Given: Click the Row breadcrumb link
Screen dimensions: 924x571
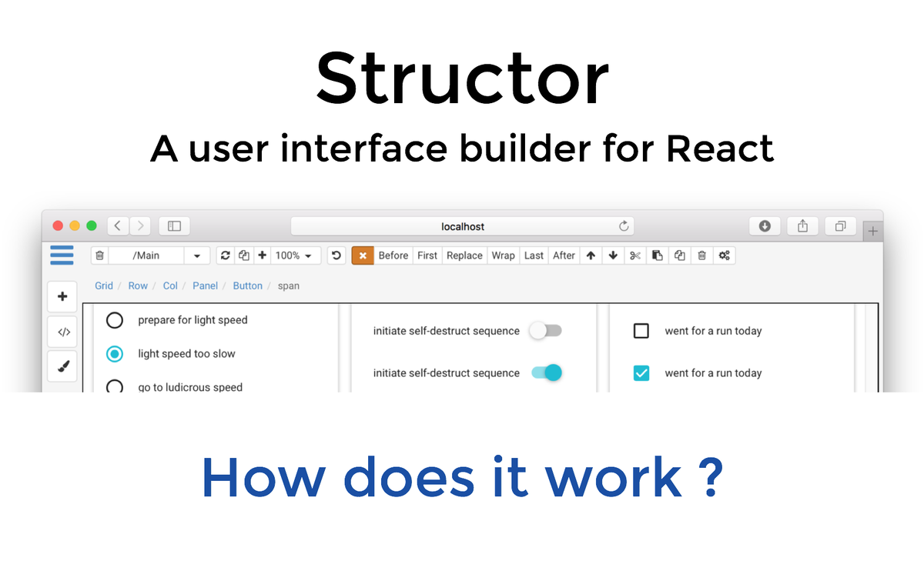Looking at the screenshot, I should coord(138,285).
